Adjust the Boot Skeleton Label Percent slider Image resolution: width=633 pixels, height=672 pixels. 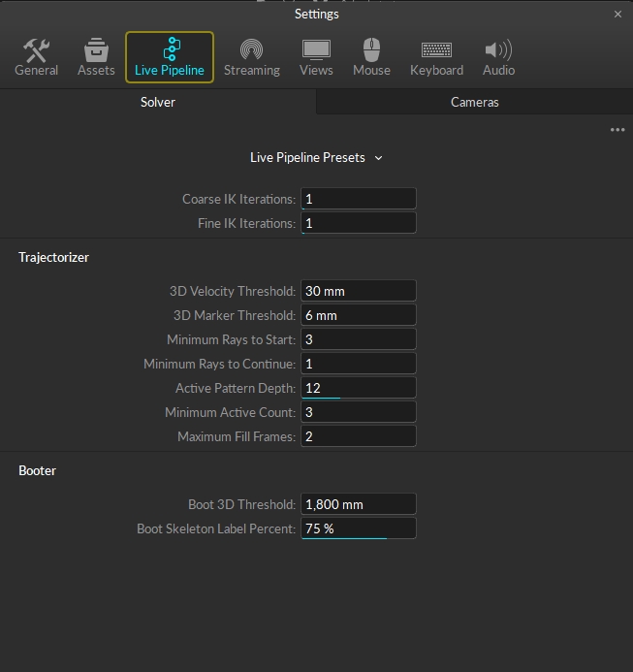(x=358, y=528)
